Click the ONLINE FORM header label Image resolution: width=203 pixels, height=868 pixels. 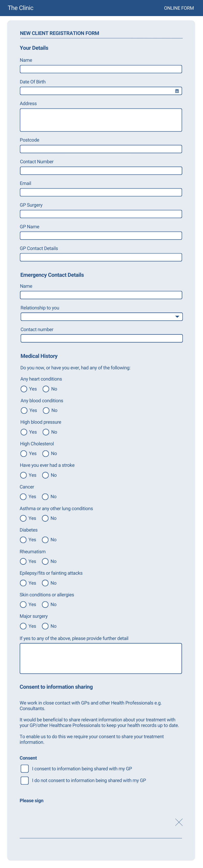[x=179, y=8]
